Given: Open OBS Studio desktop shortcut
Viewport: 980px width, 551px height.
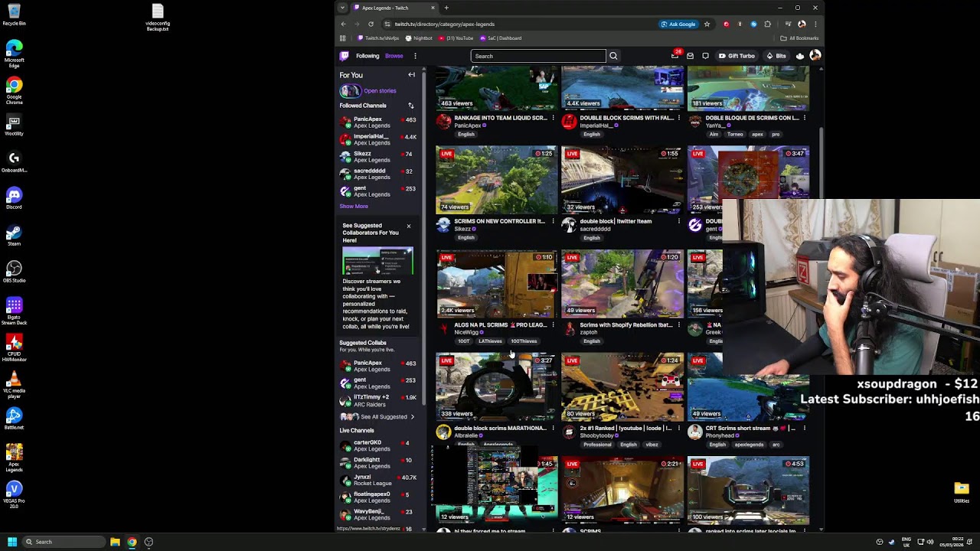Looking at the screenshot, I should 14,271.
